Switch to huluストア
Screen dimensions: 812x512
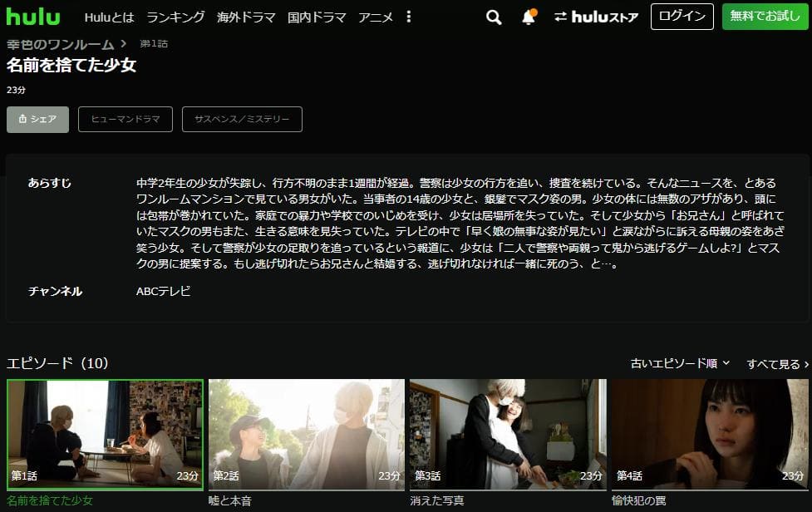(x=596, y=17)
